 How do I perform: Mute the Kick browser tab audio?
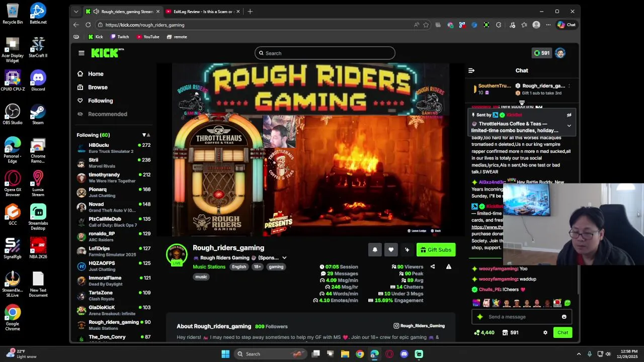point(96,12)
